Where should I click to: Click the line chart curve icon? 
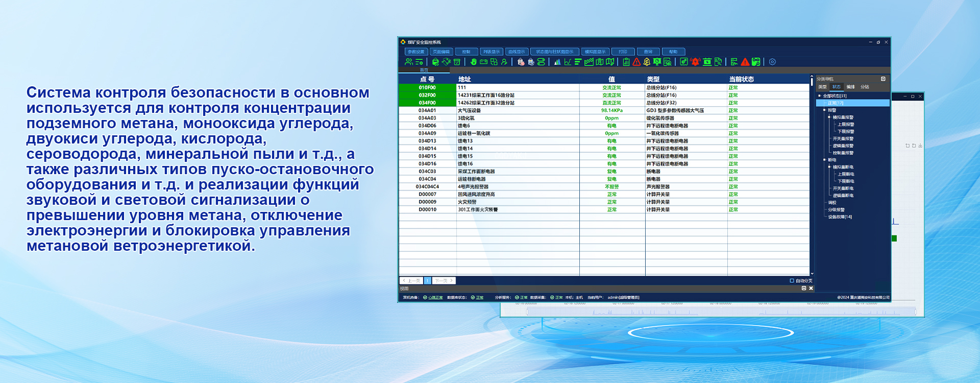(568, 62)
